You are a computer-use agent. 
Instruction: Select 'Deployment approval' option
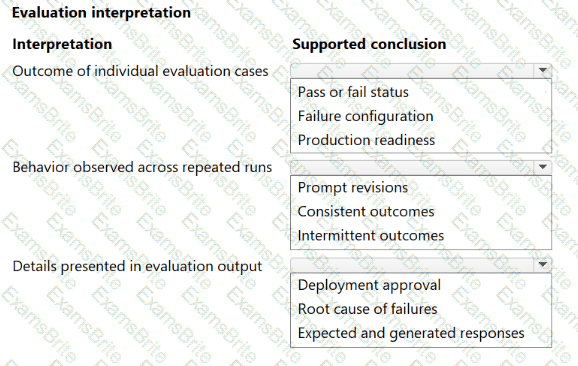click(369, 285)
